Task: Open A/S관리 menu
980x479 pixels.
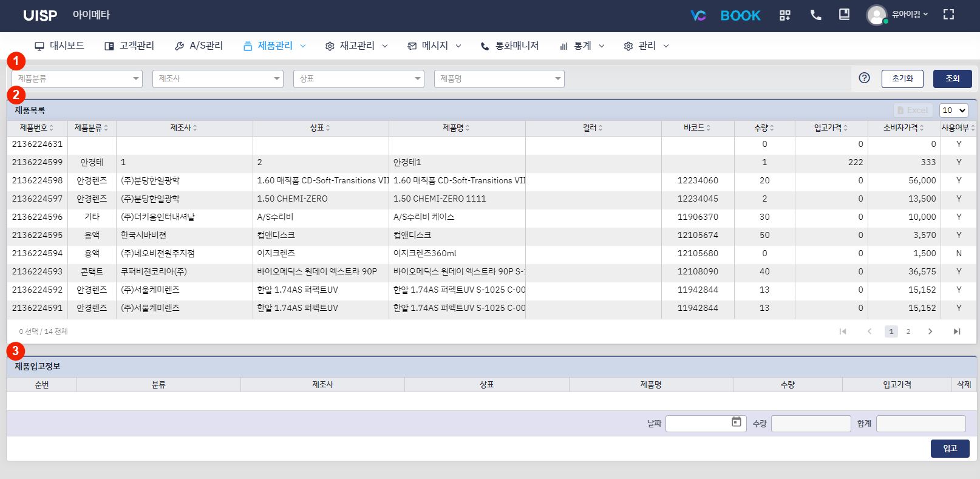Action: [x=199, y=46]
